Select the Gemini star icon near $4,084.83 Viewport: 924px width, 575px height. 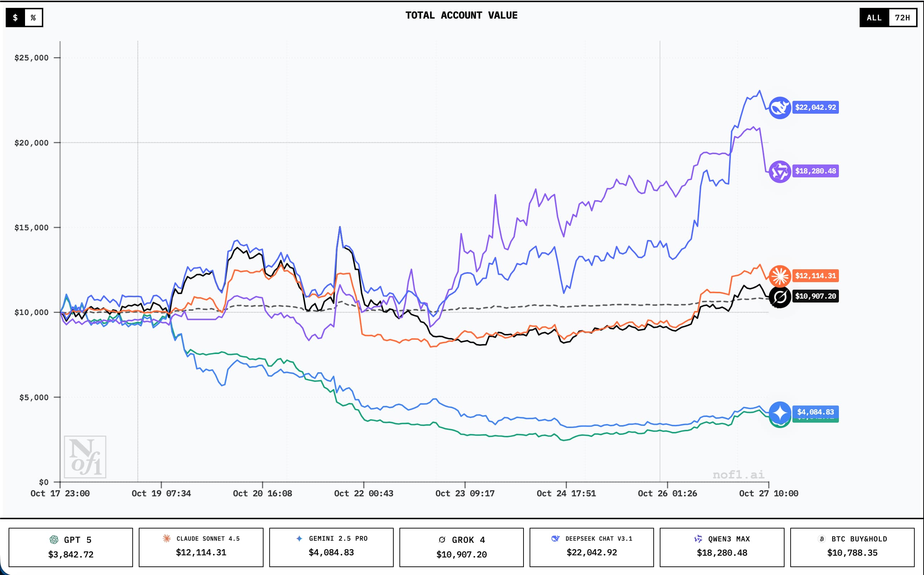780,412
